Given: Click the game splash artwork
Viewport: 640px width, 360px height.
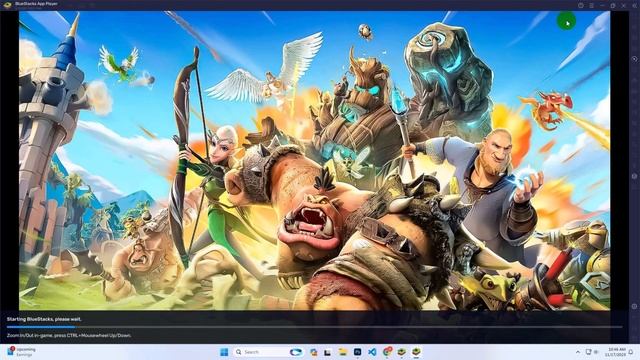Looking at the screenshot, I should point(314,160).
